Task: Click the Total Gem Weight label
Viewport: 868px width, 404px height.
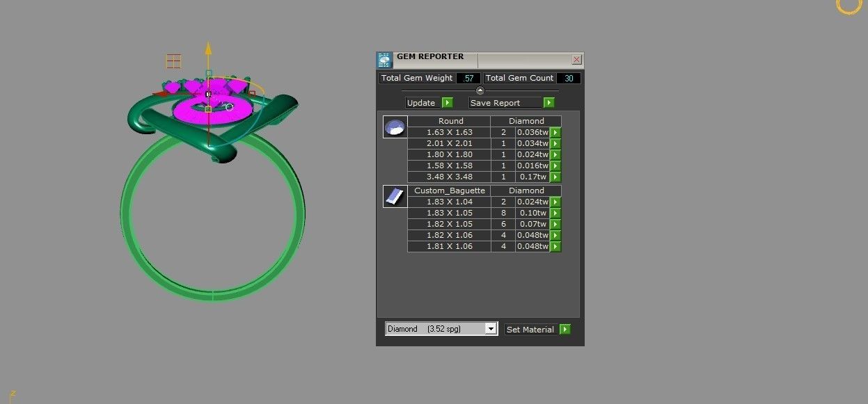Action: [417, 78]
